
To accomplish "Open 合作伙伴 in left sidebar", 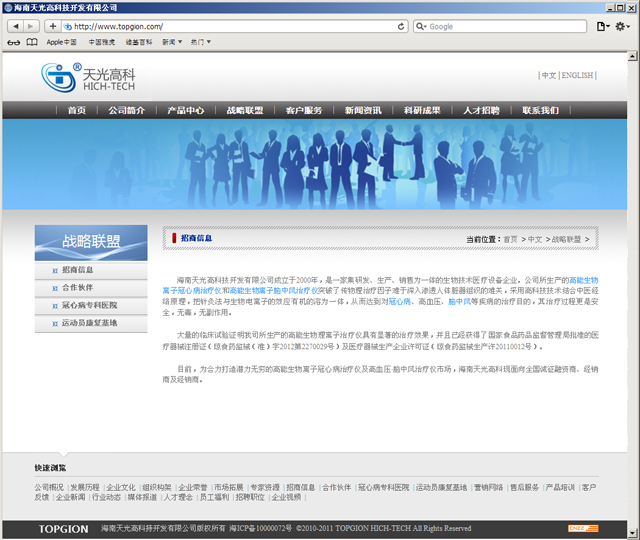I will point(77,288).
